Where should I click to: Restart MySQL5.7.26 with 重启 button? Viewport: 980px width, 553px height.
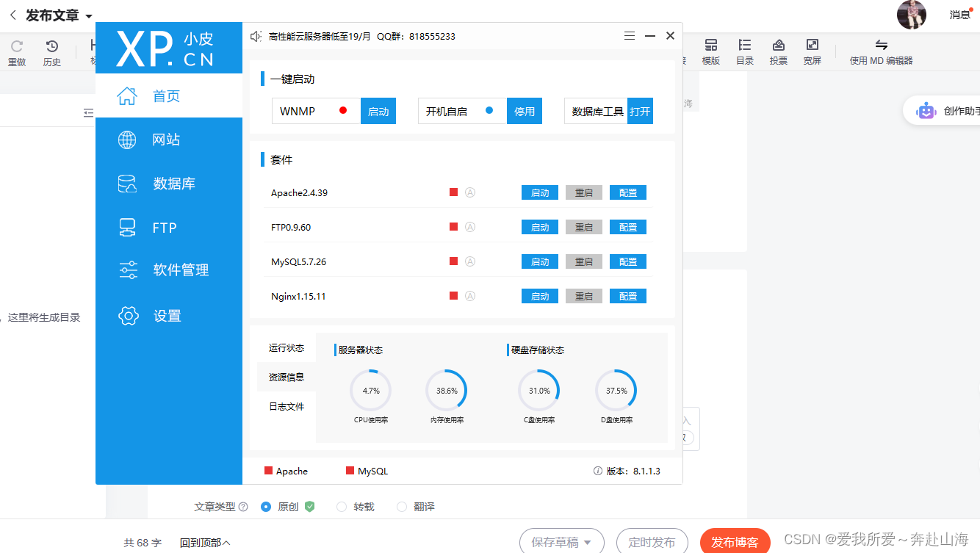click(x=584, y=261)
